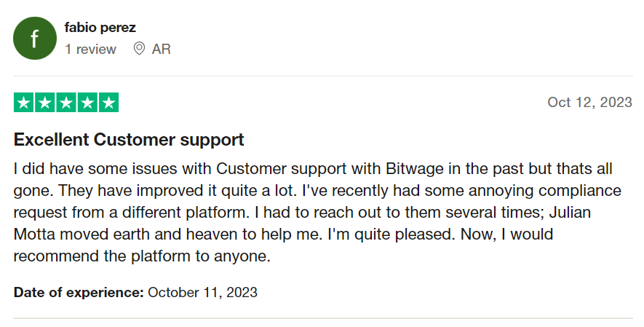The height and width of the screenshot is (327, 644).
Task: Click the second green rating star
Action: click(45, 103)
